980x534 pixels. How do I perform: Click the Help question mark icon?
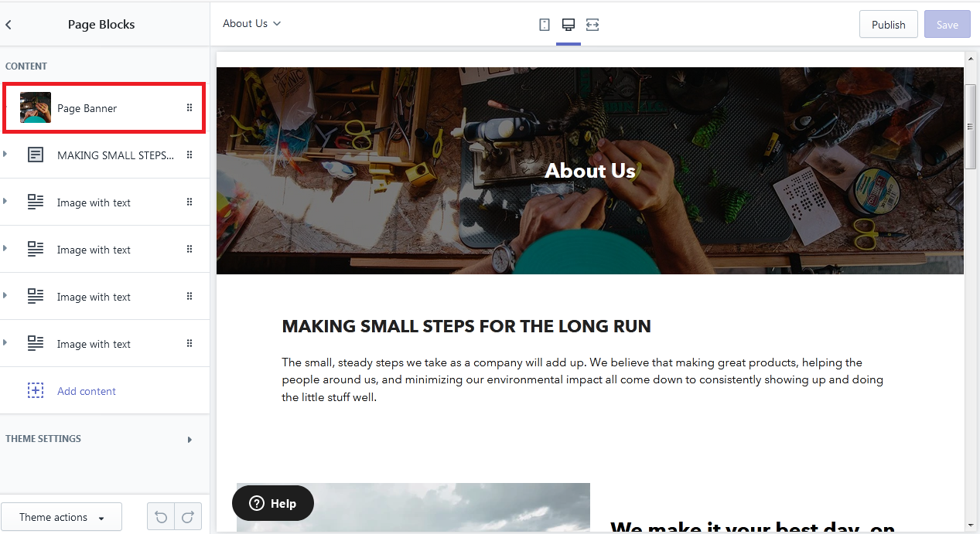(257, 504)
